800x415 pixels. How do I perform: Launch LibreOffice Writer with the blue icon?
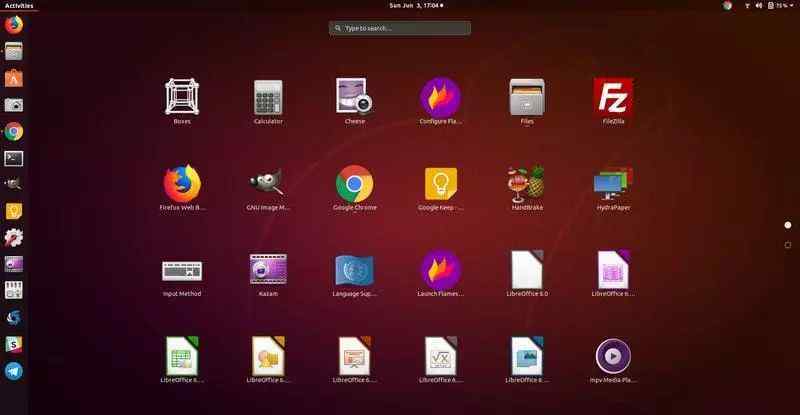527,360
